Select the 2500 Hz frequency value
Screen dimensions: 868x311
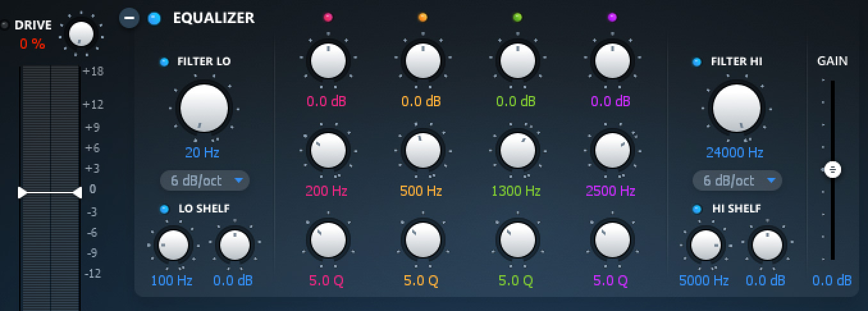point(611,191)
